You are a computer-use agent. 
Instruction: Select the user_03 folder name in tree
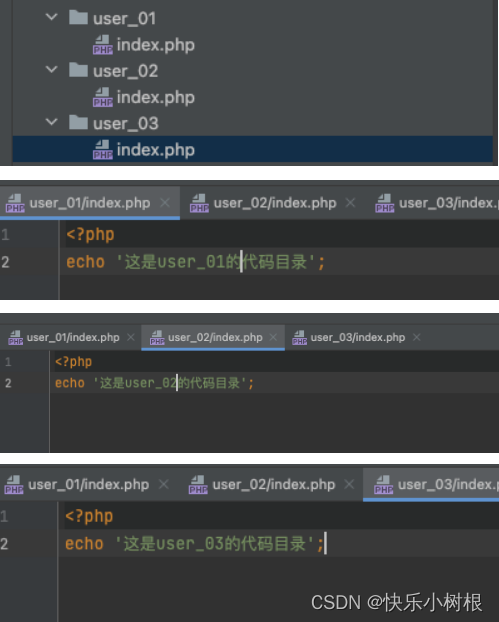pos(126,123)
